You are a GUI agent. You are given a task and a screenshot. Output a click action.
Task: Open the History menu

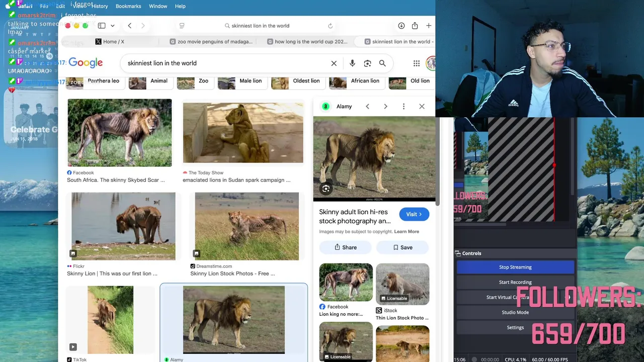click(x=100, y=6)
